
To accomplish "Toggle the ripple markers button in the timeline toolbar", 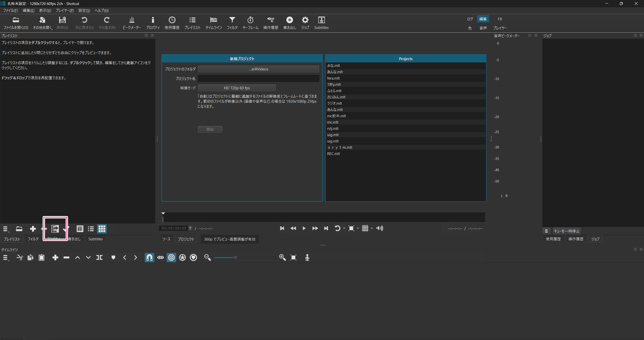I will click(x=193, y=257).
